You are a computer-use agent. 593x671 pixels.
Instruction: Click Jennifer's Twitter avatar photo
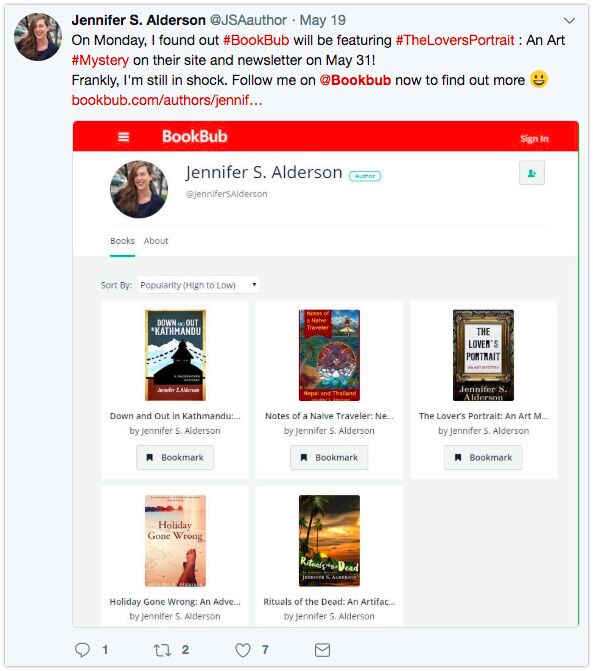tap(38, 37)
